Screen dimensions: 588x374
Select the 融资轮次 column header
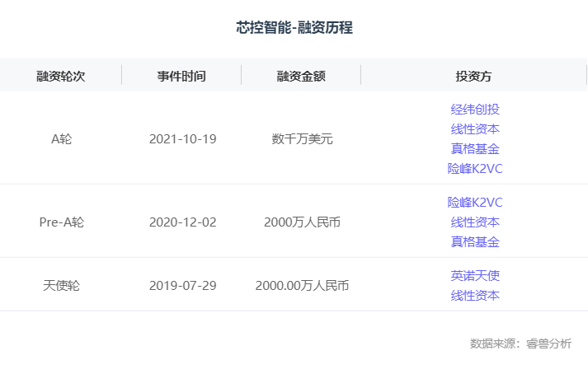[61, 76]
